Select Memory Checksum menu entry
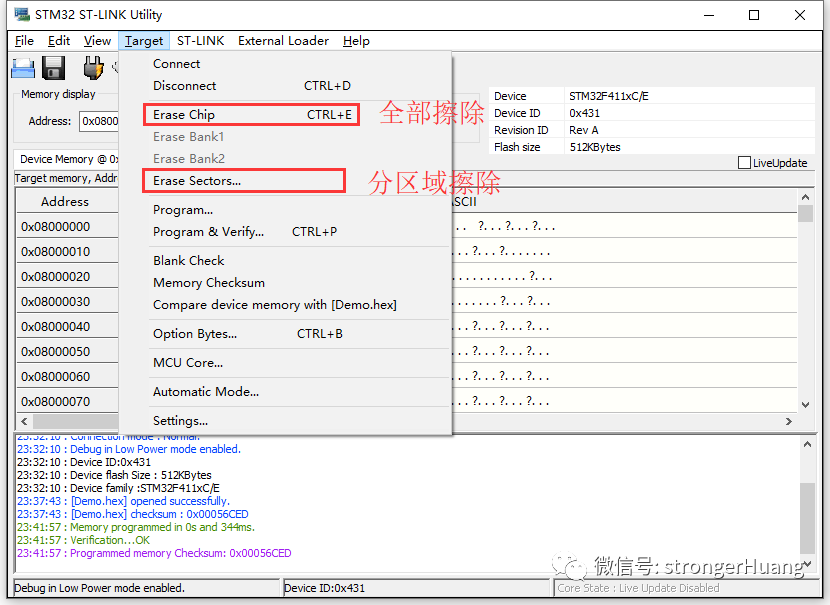The width and height of the screenshot is (830, 605). pos(286,283)
